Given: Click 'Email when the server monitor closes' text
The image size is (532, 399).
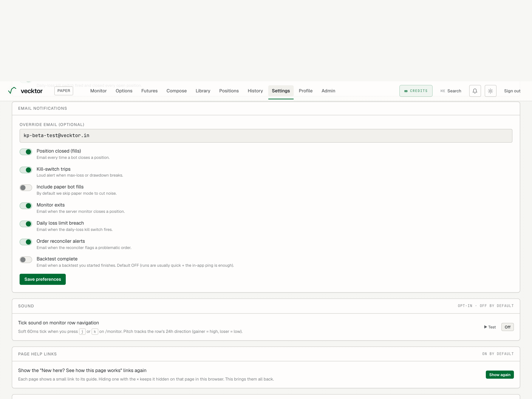Looking at the screenshot, I should click(x=81, y=211).
